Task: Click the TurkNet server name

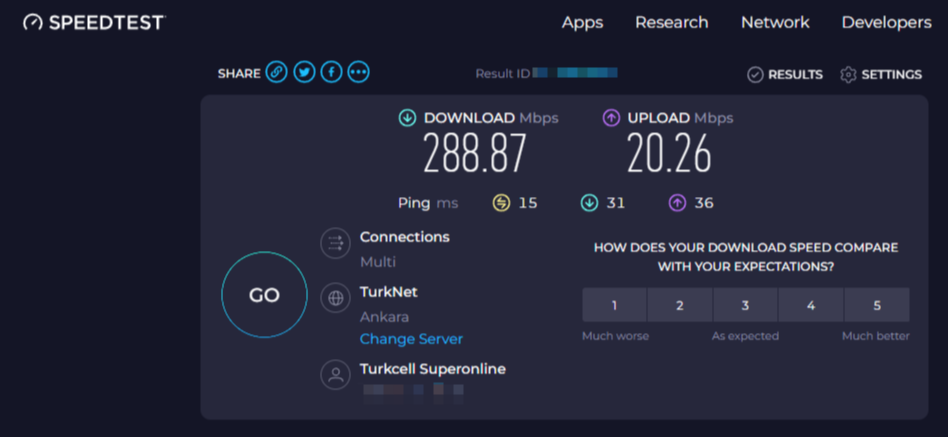Action: 389,292
